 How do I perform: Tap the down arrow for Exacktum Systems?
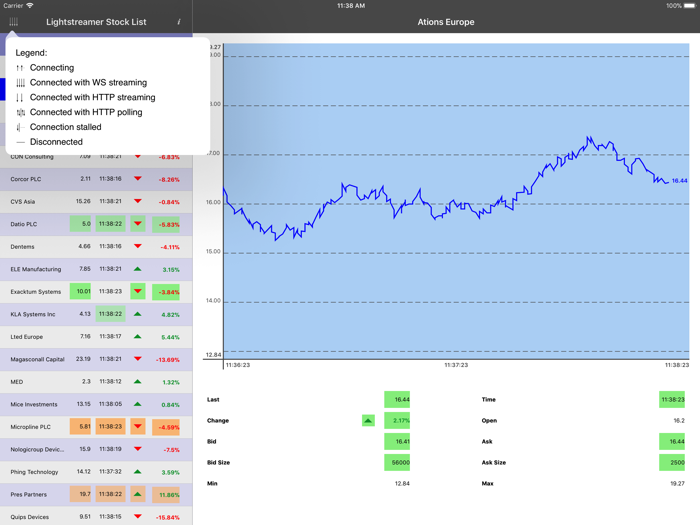coord(138,292)
